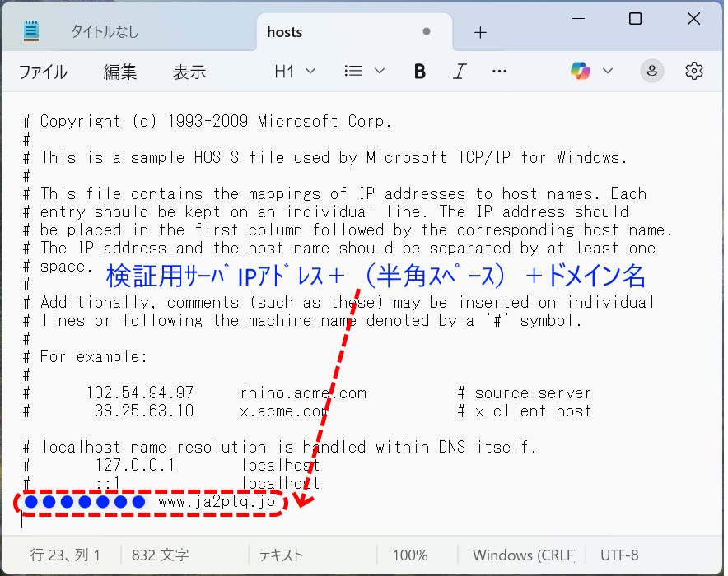The width and height of the screenshot is (728, 576).
Task: Open the 表示 menu
Action: pos(189,72)
